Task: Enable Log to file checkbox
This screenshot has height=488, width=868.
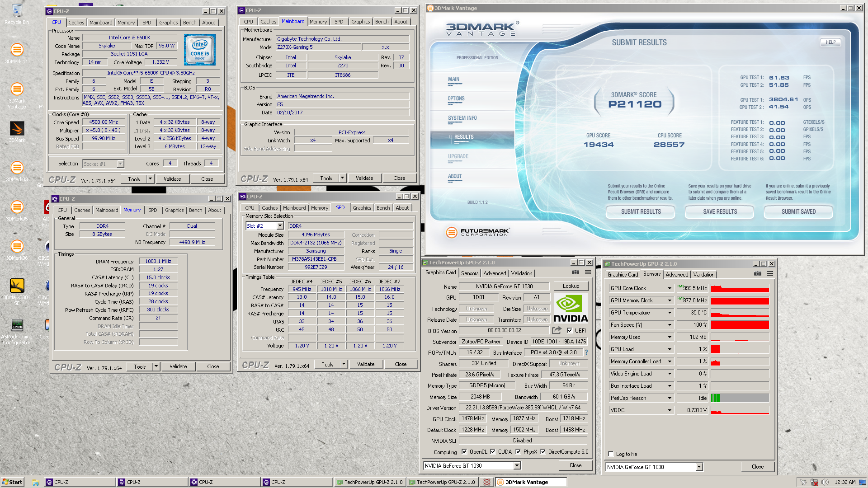Action: coord(611,454)
